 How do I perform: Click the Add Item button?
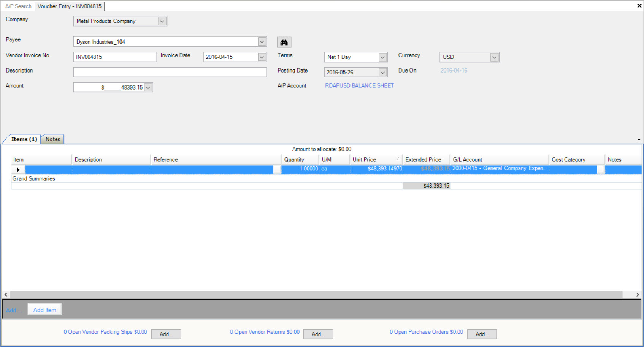44,310
